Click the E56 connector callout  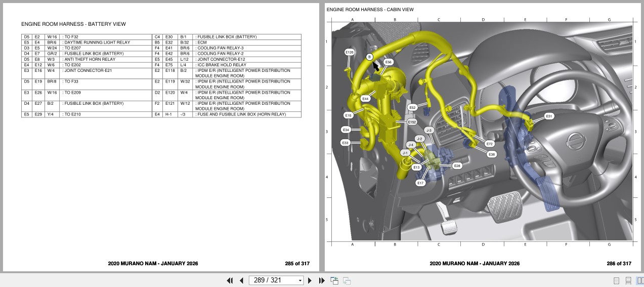pyautogui.click(x=388, y=62)
